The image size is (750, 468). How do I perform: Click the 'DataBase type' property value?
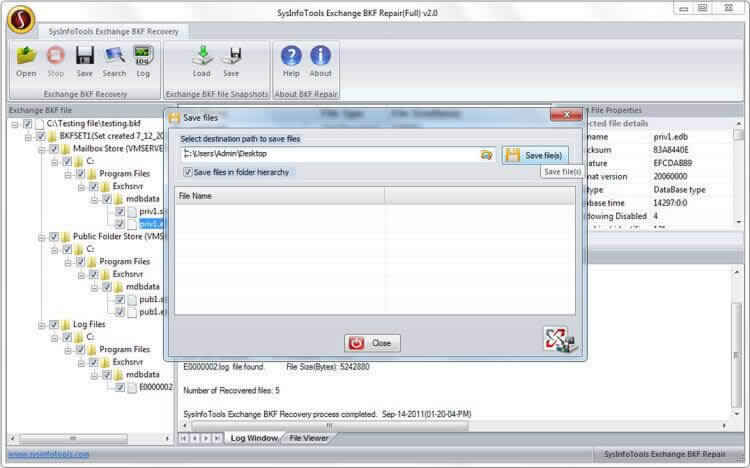click(679, 189)
